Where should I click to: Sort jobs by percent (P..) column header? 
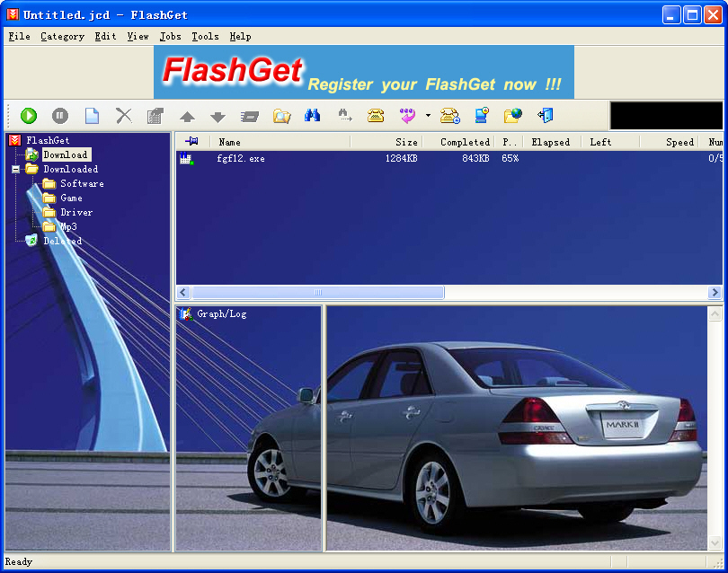point(509,142)
